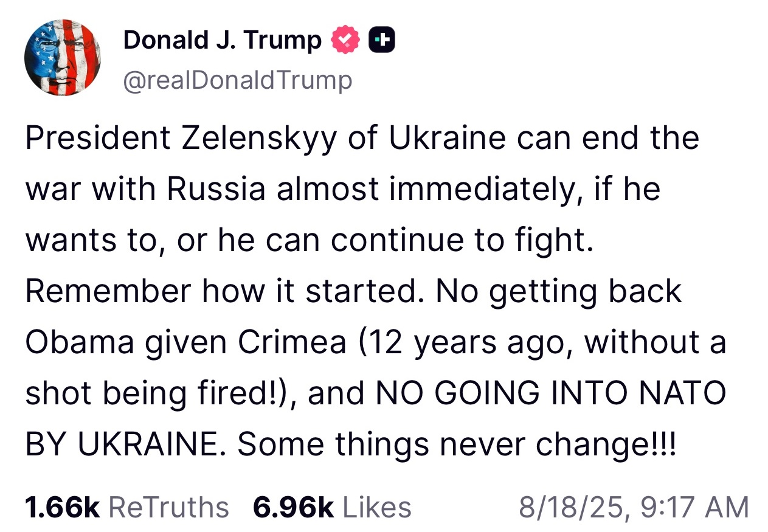
Task: View the 6.96k likes count
Action: click(x=293, y=506)
